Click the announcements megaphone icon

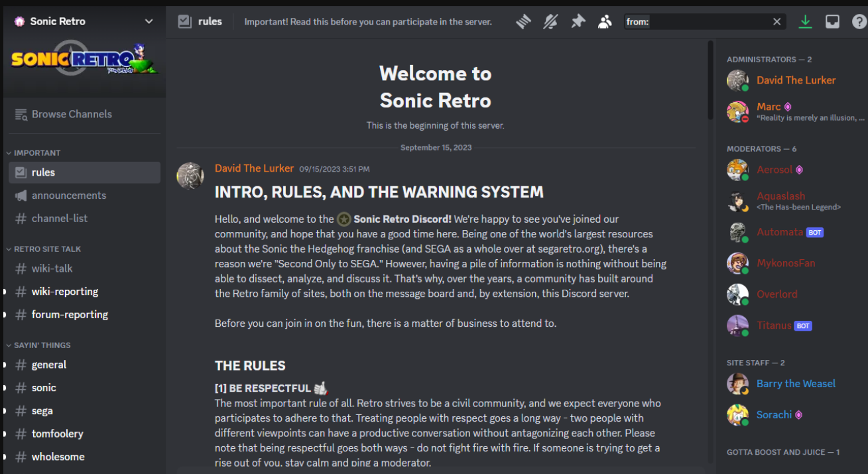[21, 196]
